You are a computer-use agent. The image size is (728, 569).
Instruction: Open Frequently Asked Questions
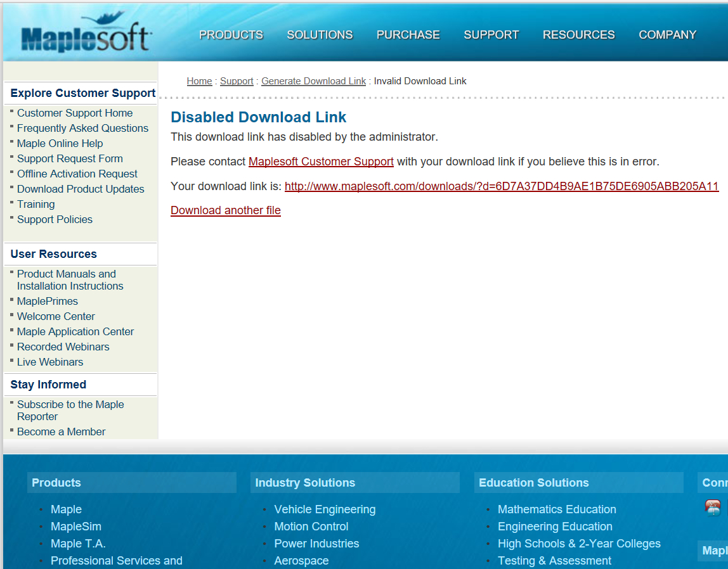coord(82,129)
